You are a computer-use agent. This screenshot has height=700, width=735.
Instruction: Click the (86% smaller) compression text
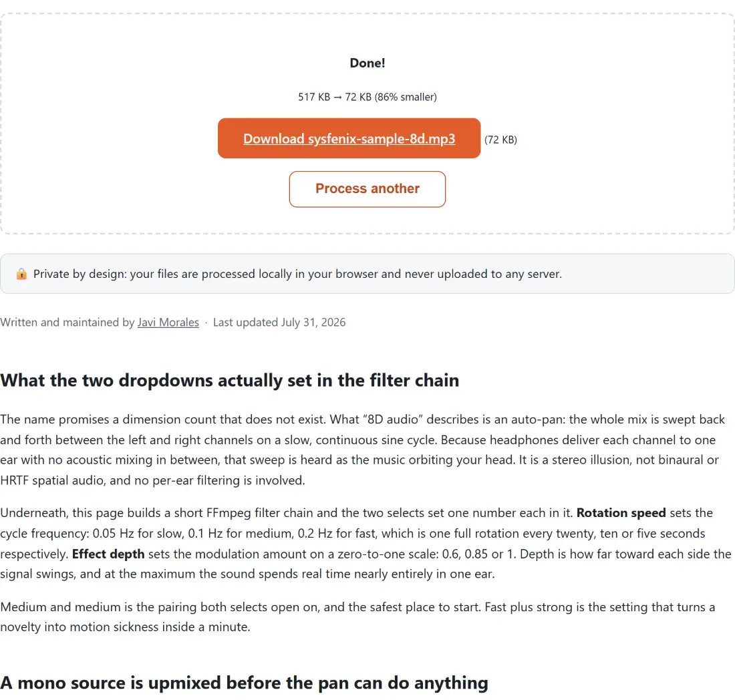pyautogui.click(x=406, y=97)
